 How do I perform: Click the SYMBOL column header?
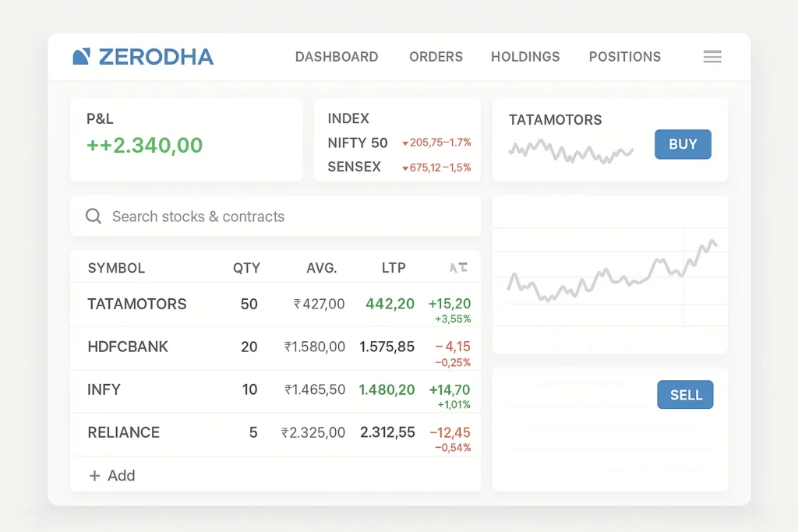[116, 266]
